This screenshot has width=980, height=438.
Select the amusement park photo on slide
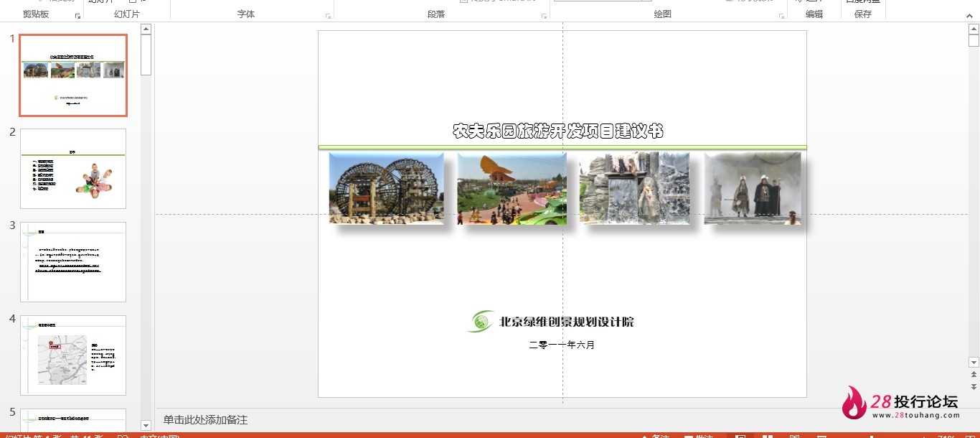pos(512,188)
